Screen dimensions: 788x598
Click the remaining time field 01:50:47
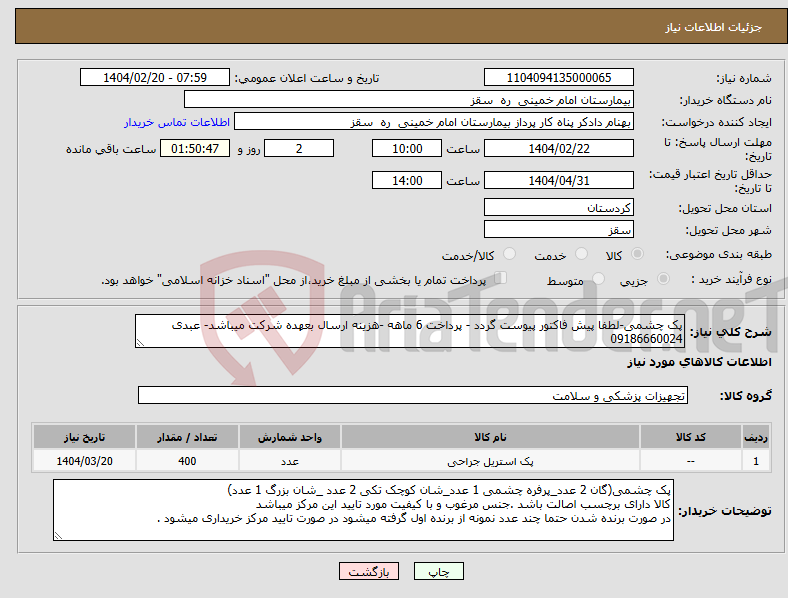coord(195,148)
